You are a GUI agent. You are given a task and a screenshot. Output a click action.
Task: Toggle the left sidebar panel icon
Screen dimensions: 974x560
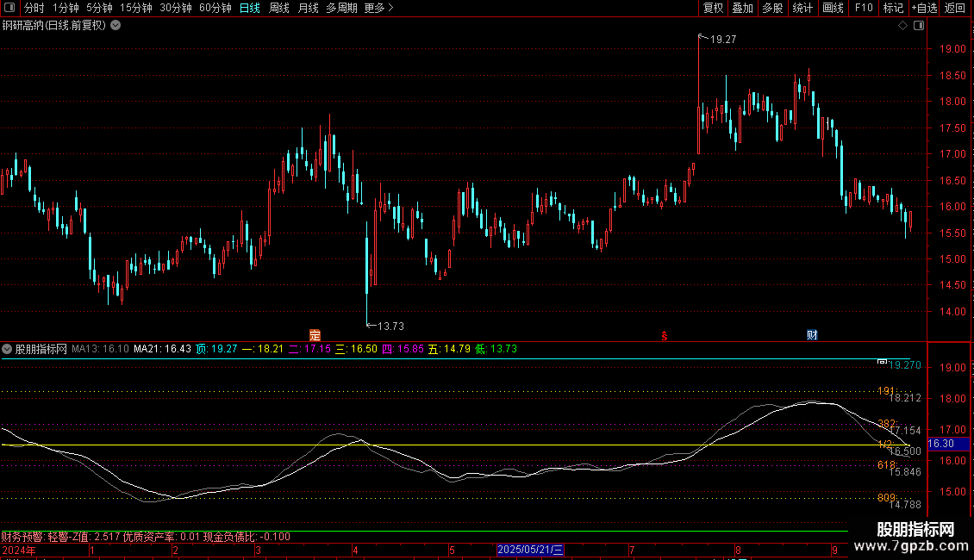pyautogui.click(x=9, y=8)
